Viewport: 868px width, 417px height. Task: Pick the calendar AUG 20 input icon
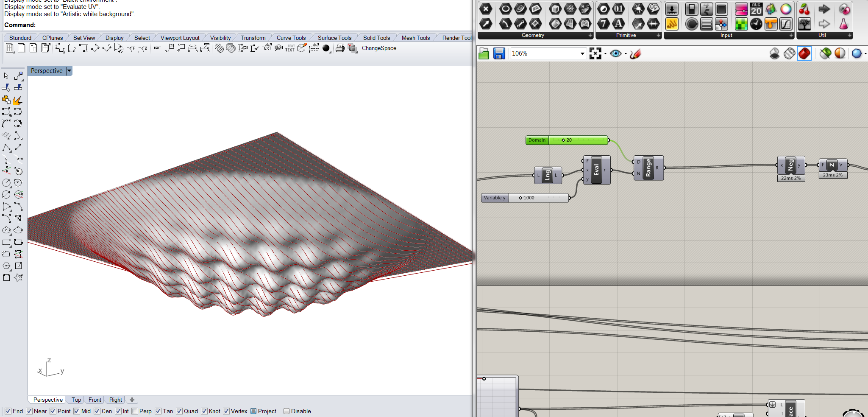[x=756, y=9]
